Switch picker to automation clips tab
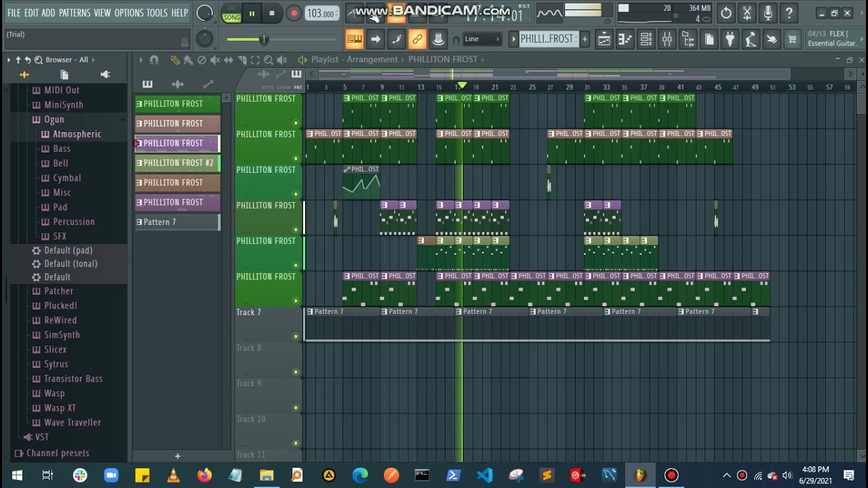Screen dimensions: 868x488 tap(208, 84)
